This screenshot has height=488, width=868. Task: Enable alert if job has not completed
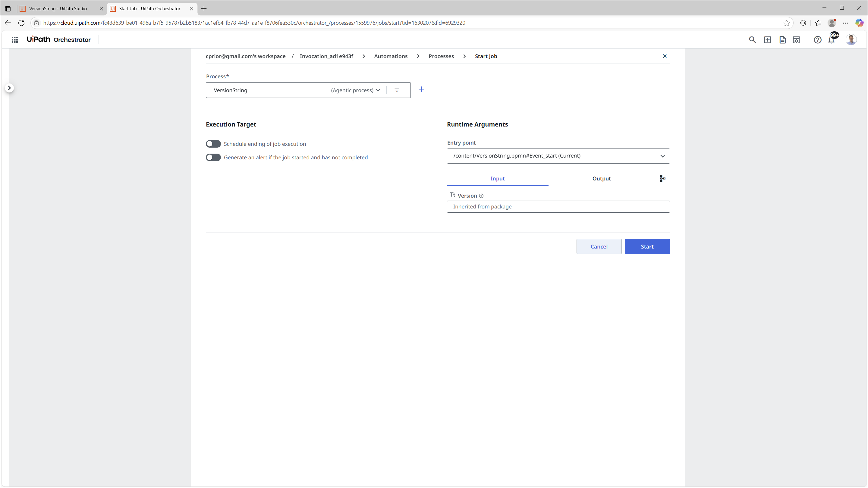(x=213, y=157)
